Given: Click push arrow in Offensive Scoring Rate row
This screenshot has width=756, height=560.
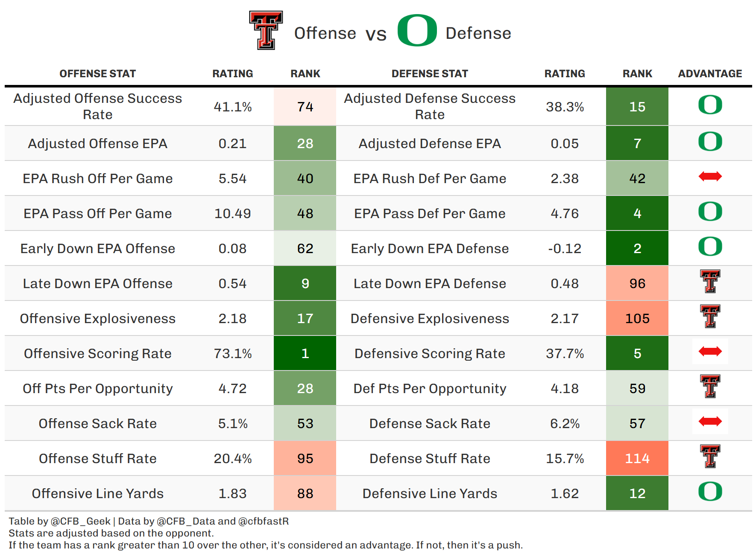Looking at the screenshot, I should (710, 352).
